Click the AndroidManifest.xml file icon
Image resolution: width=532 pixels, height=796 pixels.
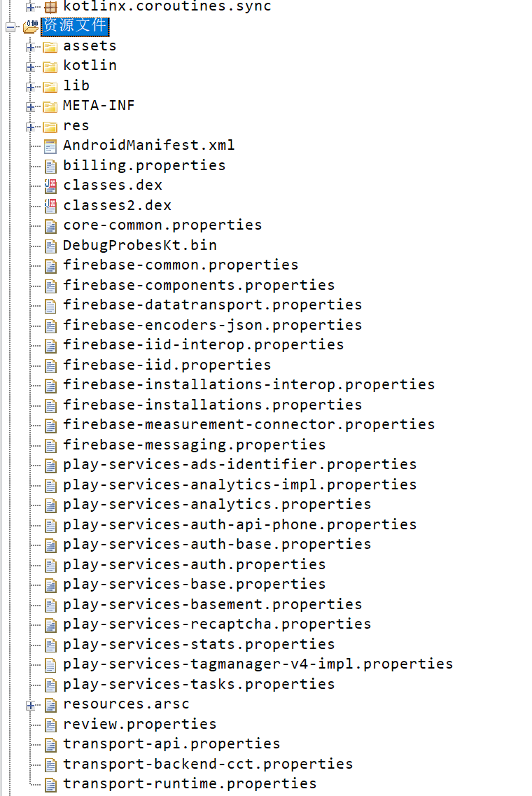50,146
